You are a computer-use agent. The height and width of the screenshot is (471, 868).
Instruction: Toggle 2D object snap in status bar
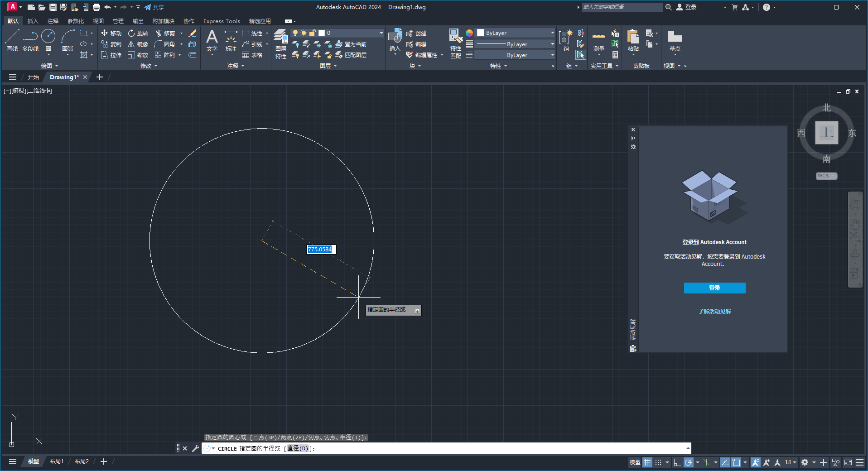[737, 462]
